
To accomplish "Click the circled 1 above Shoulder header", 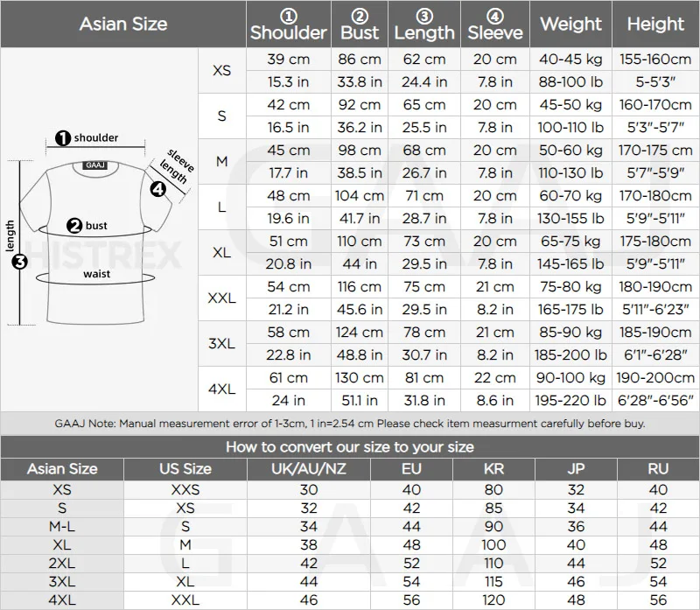I will coord(289,16).
